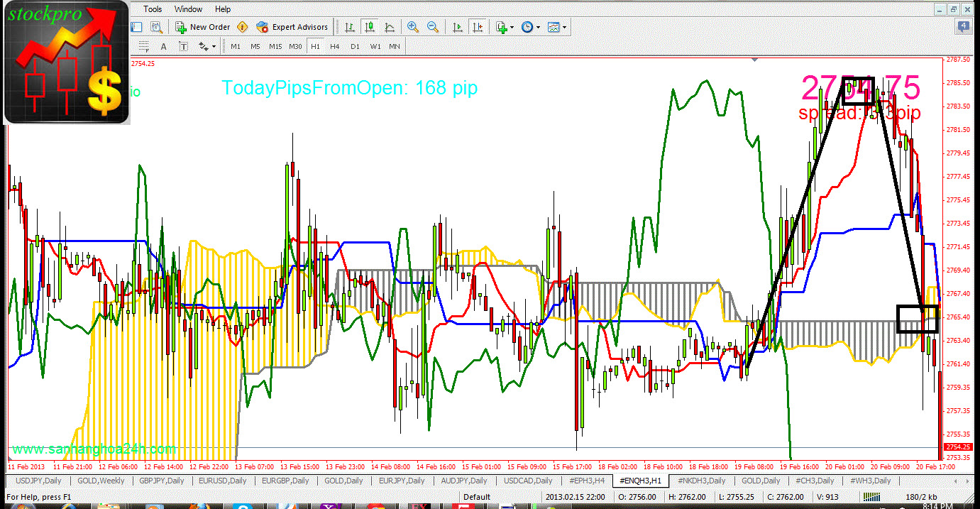Select the Text Label tool

(184, 47)
